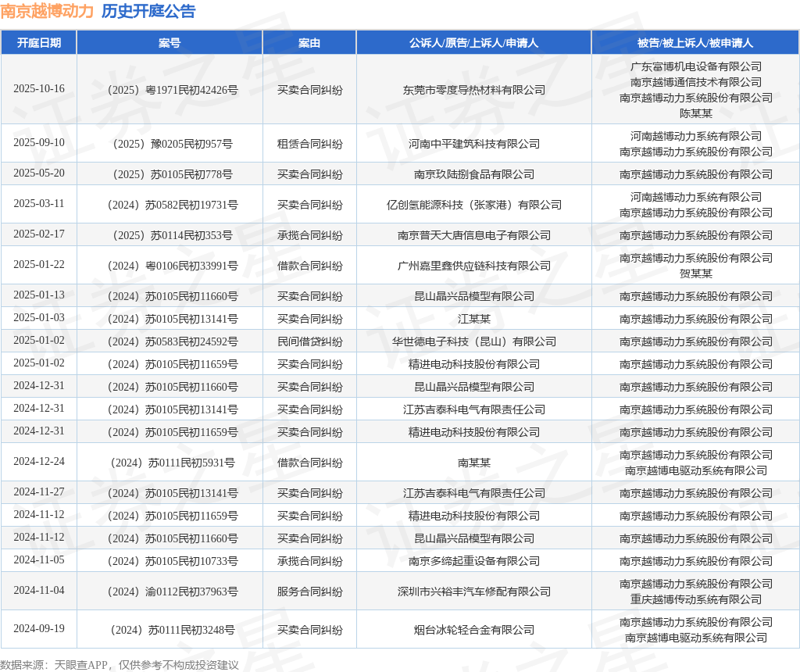Click the 南京越博动力 title text
The image size is (800, 672).
click(47, 11)
